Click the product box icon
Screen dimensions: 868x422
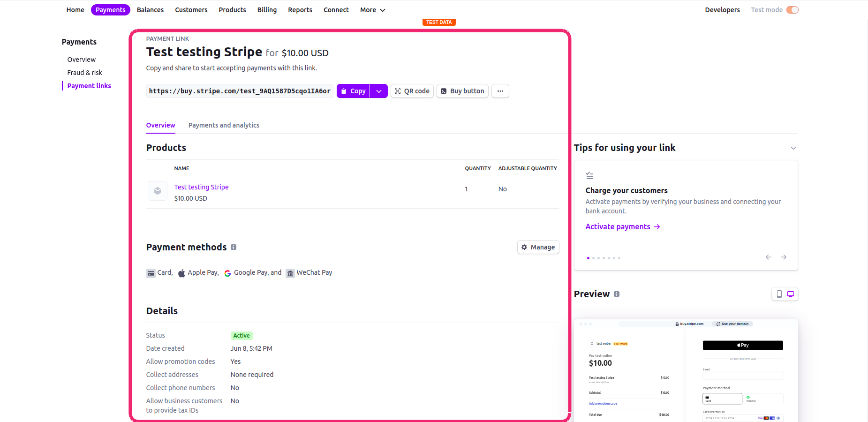[x=158, y=191]
